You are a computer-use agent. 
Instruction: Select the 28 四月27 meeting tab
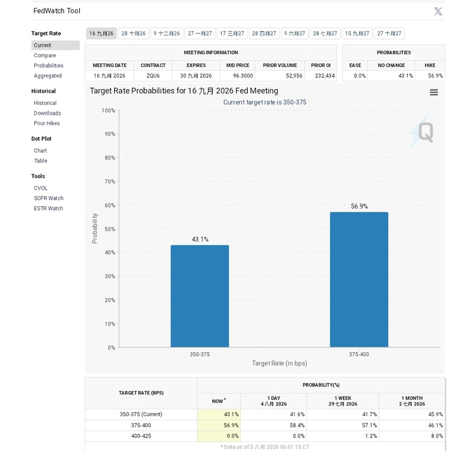pyautogui.click(x=264, y=34)
